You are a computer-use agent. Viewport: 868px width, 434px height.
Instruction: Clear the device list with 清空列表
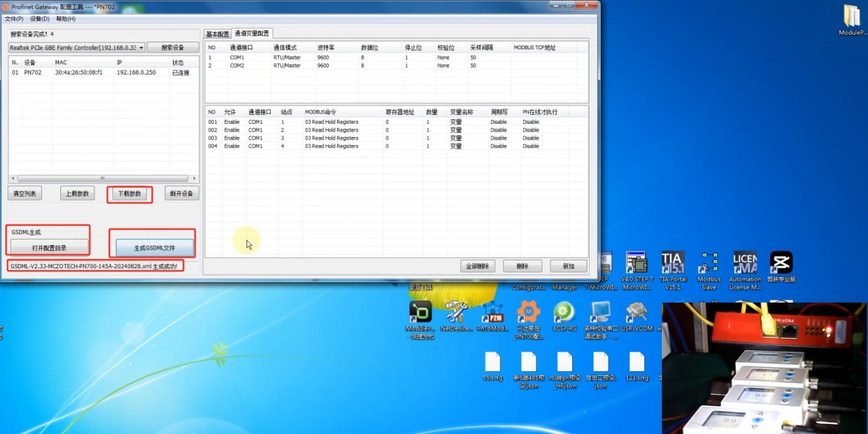pyautogui.click(x=25, y=194)
